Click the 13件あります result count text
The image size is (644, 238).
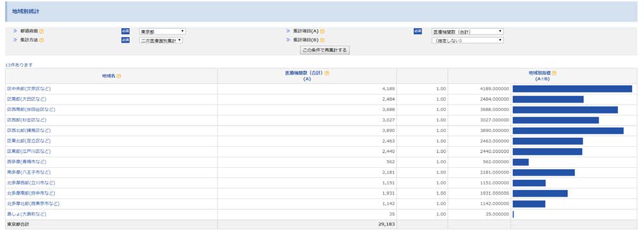click(19, 65)
